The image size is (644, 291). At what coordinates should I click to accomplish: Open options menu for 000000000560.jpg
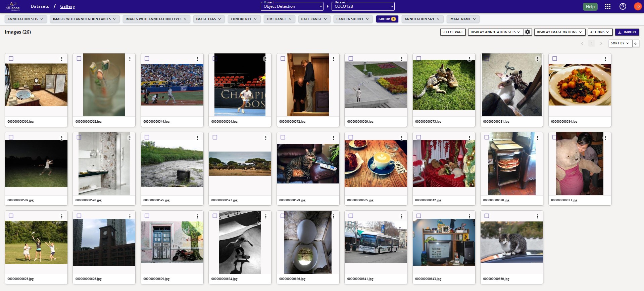(x=62, y=59)
